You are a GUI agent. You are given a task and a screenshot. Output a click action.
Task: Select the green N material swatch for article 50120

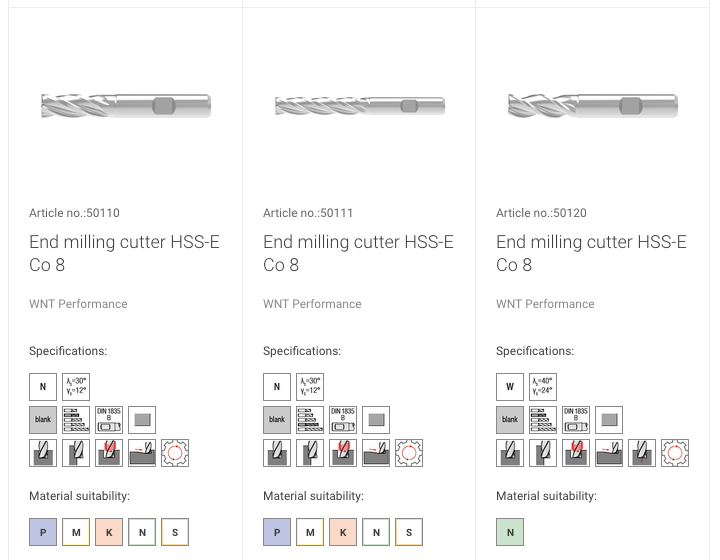tap(510, 532)
